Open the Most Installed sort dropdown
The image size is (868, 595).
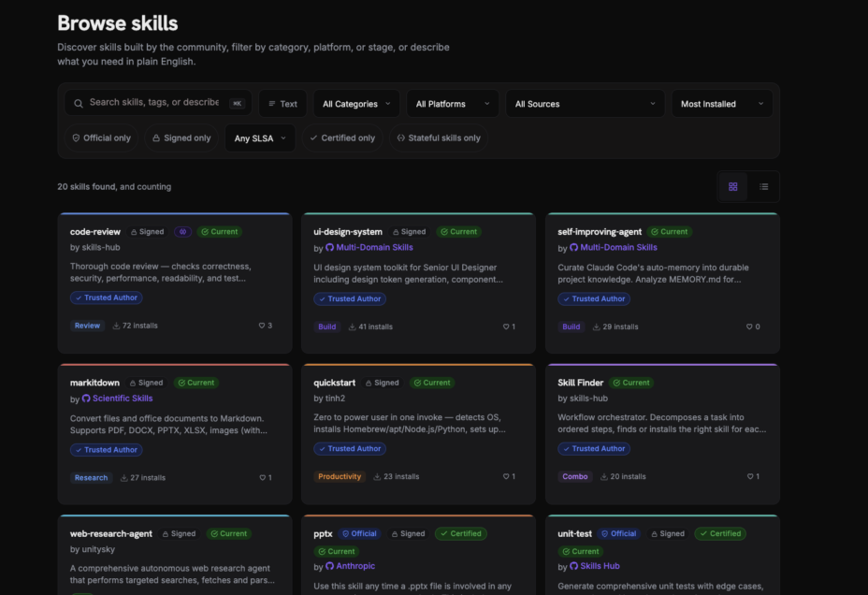722,104
